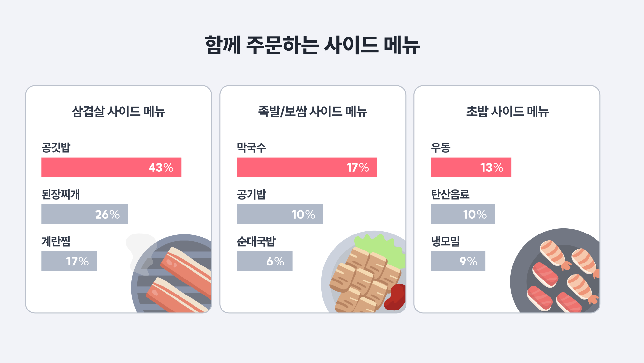The width and height of the screenshot is (644, 363).
Task: Select the 공기밥 10% bar
Action: (x=280, y=214)
